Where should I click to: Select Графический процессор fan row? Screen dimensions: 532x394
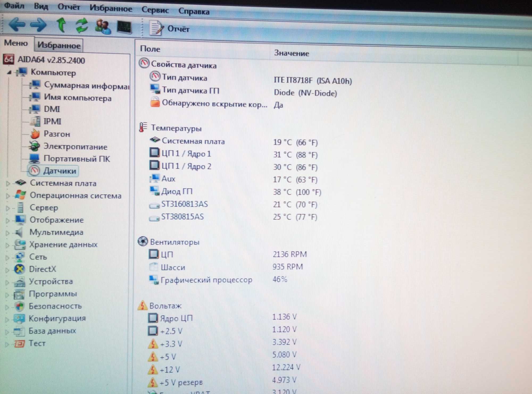218,279
